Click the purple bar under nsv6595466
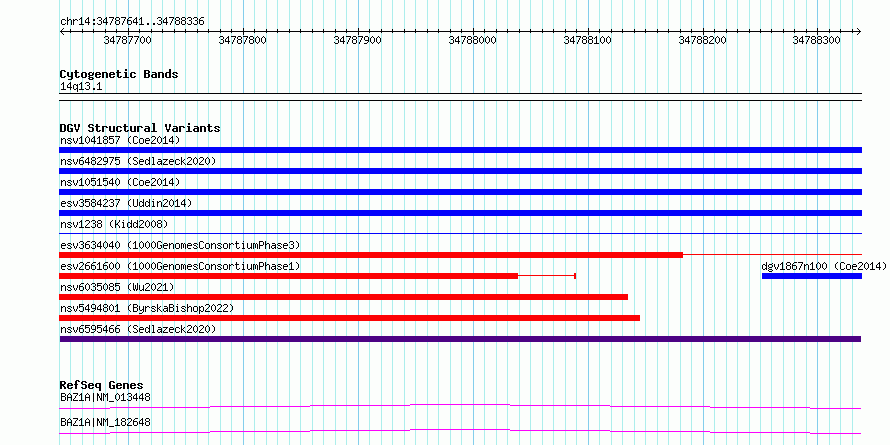This screenshot has height=445, width=890. [460, 339]
